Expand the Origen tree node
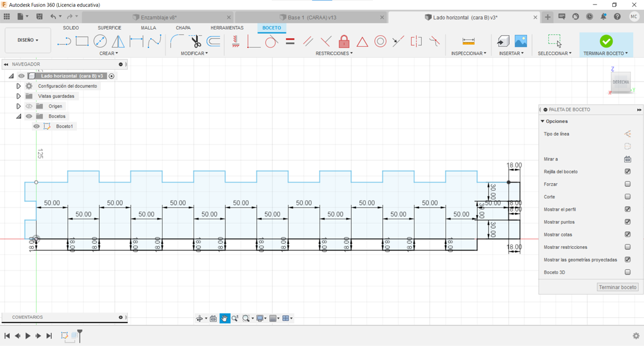644x362 pixels. [x=19, y=106]
